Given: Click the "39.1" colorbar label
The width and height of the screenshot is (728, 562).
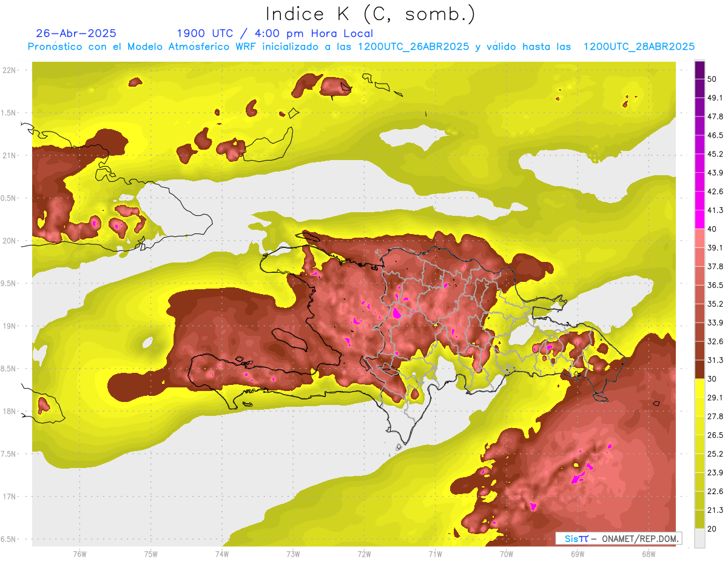Looking at the screenshot, I should point(715,247).
